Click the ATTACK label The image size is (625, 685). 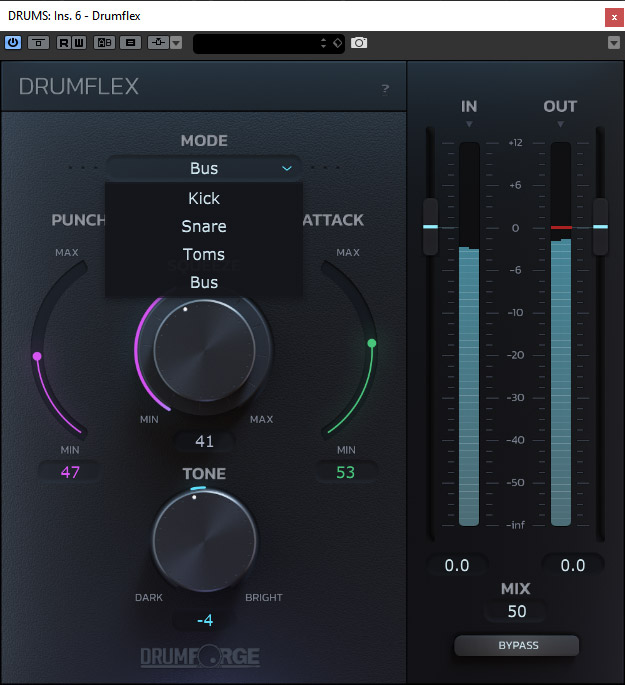pos(333,220)
